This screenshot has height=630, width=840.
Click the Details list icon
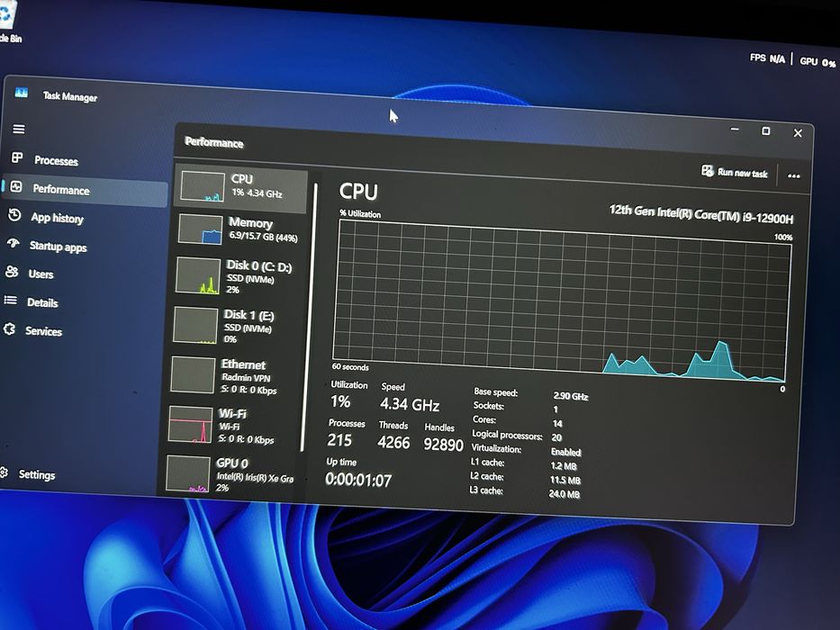click(10, 300)
